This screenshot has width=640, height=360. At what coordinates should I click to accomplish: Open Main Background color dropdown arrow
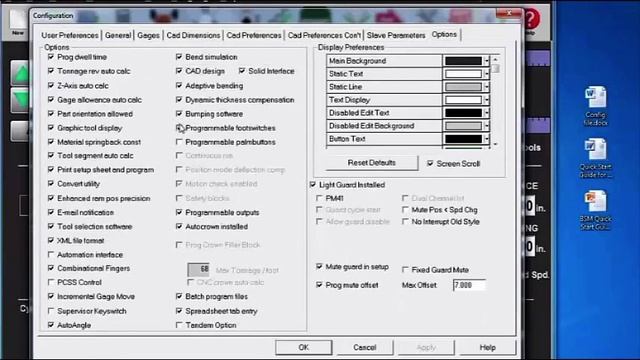(487, 61)
